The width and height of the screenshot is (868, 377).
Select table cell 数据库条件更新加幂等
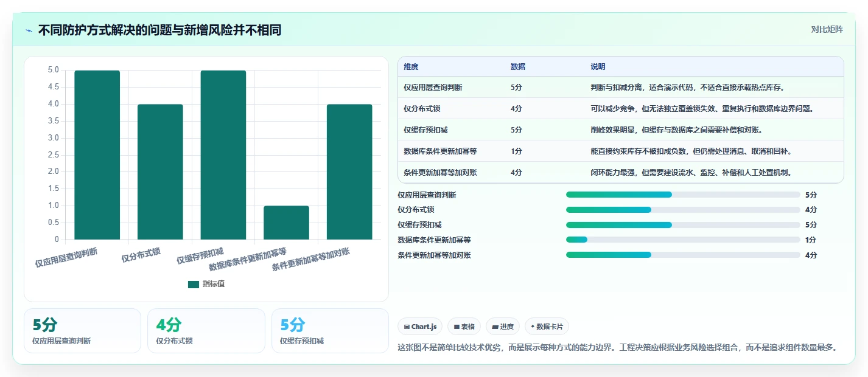point(440,151)
